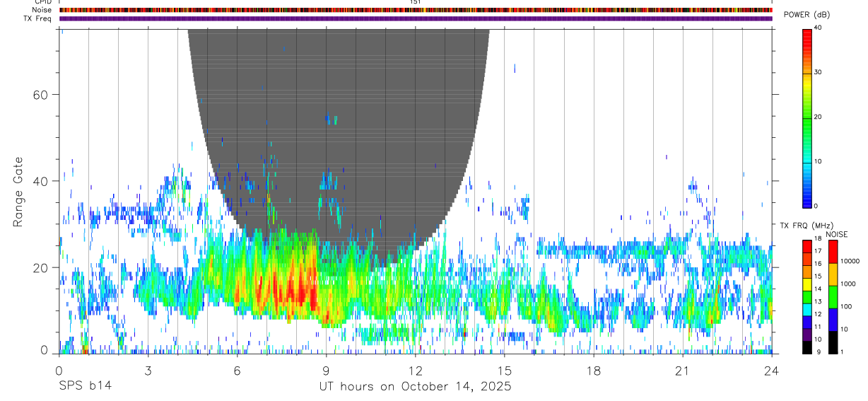Screen dimensions: 868x401
Task: Click the '0' Range Gate tick label
Action: (44, 350)
